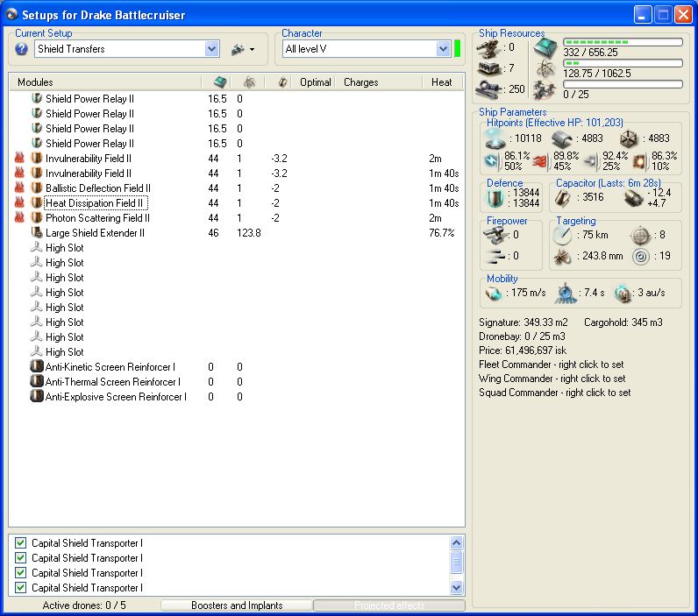Image resolution: width=698 pixels, height=616 pixels.
Task: Open the ship browser icon beside setup name
Action: coord(239,49)
